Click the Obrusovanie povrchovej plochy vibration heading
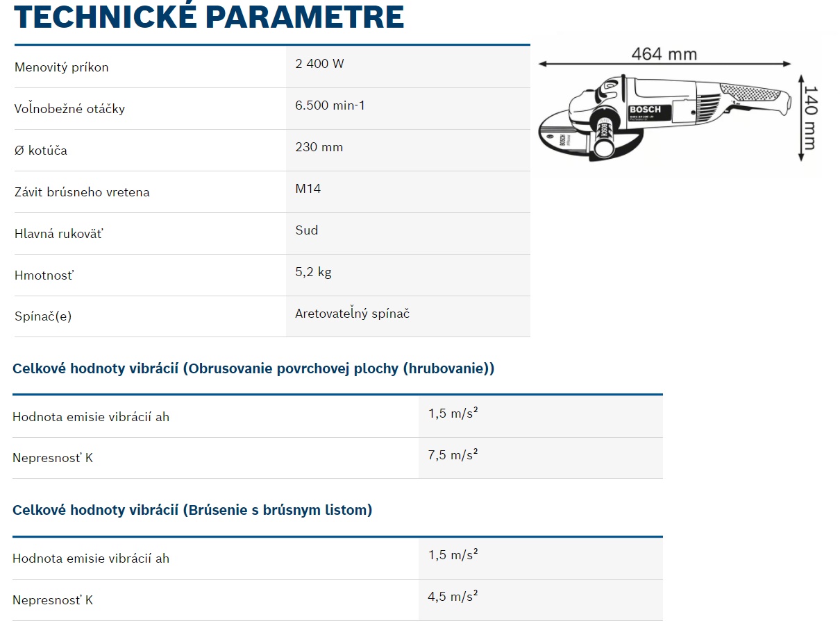 click(x=253, y=368)
